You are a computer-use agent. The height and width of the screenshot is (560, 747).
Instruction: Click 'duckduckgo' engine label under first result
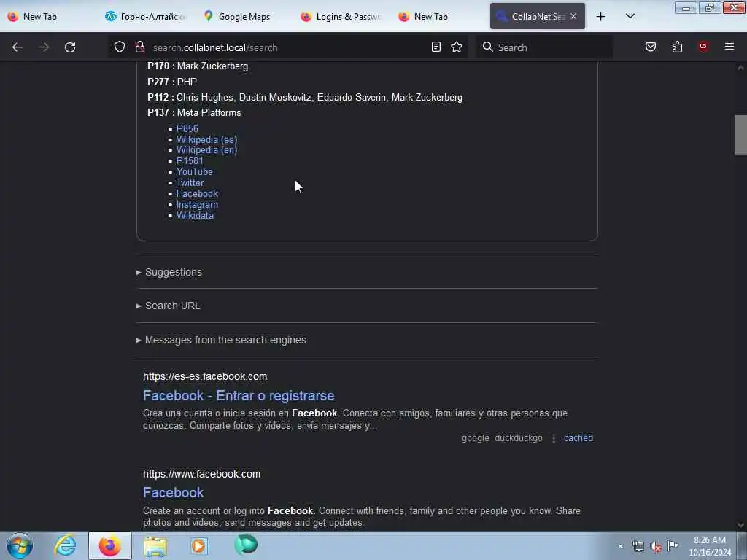click(x=519, y=438)
